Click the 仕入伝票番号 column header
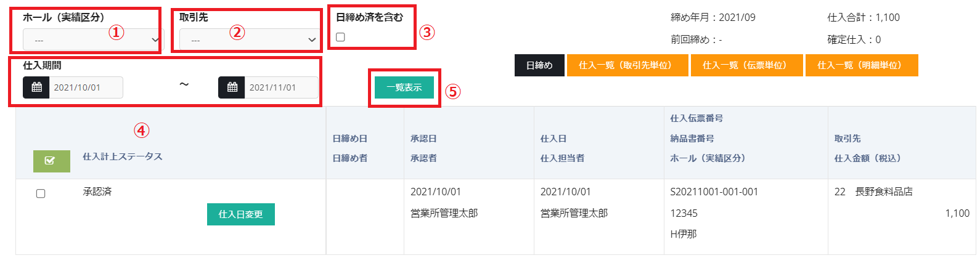The height and width of the screenshot is (263, 980). pyautogui.click(x=696, y=118)
